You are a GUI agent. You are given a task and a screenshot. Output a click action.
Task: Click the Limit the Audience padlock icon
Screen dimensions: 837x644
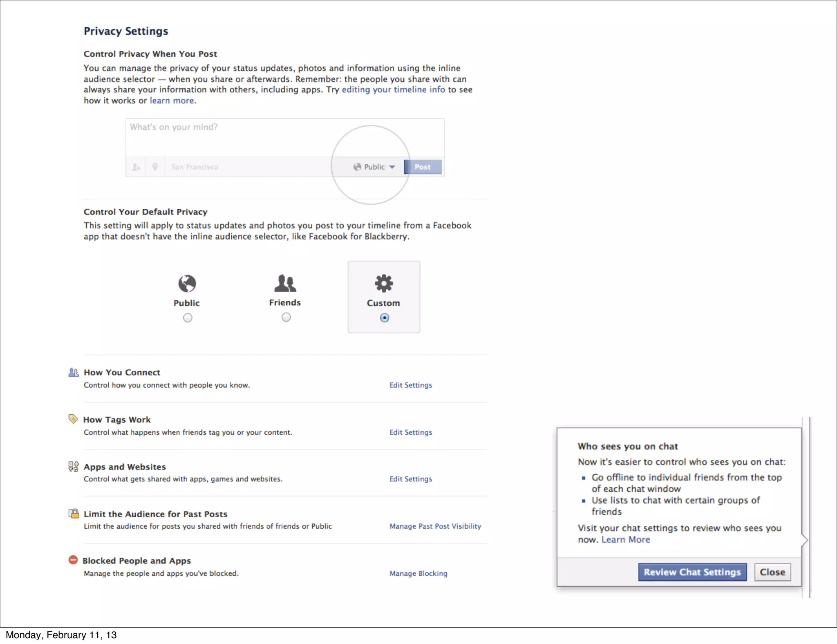(x=74, y=514)
